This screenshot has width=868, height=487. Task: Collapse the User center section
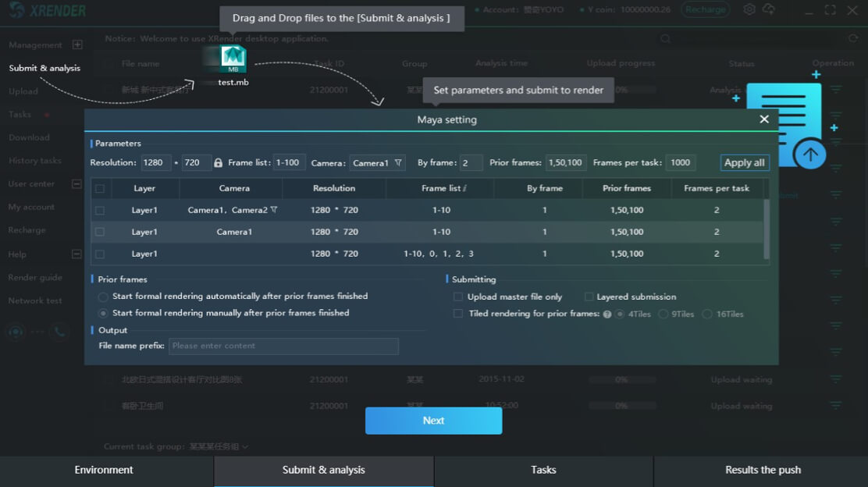click(75, 184)
